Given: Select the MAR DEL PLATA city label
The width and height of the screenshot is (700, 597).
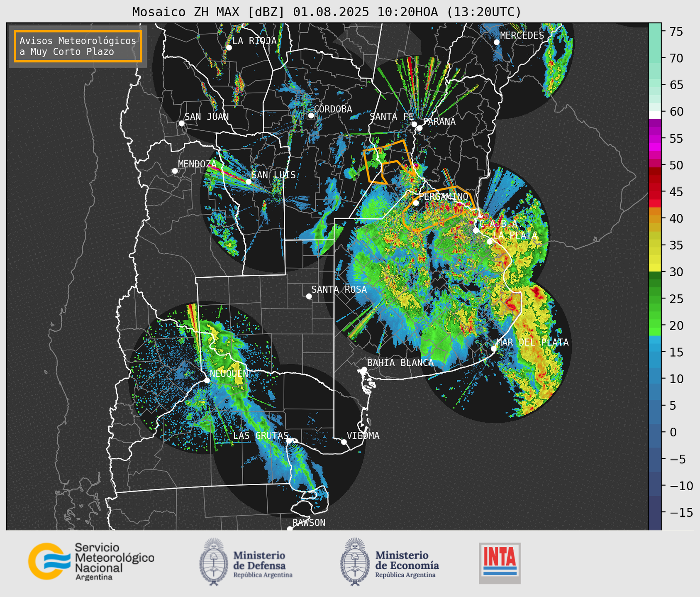Looking at the screenshot, I should tap(532, 342).
